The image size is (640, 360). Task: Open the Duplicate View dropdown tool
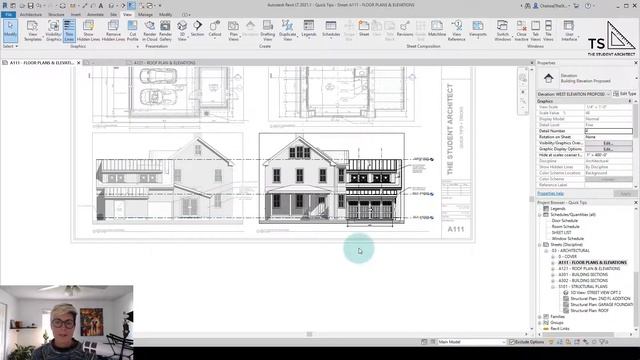[288, 31]
